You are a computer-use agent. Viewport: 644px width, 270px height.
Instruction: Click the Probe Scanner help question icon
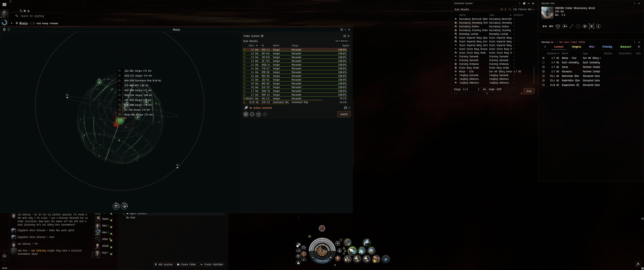pyautogui.click(x=262, y=36)
